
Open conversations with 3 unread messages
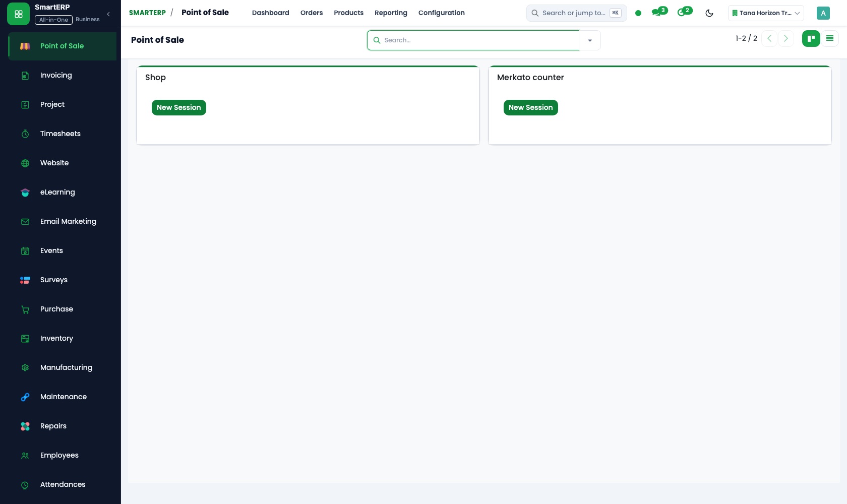(659, 12)
